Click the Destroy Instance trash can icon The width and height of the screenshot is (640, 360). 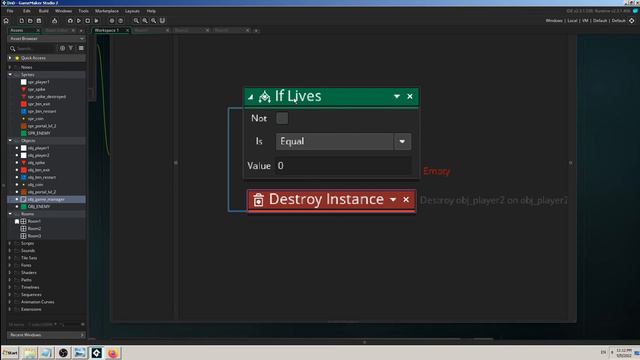(258, 200)
